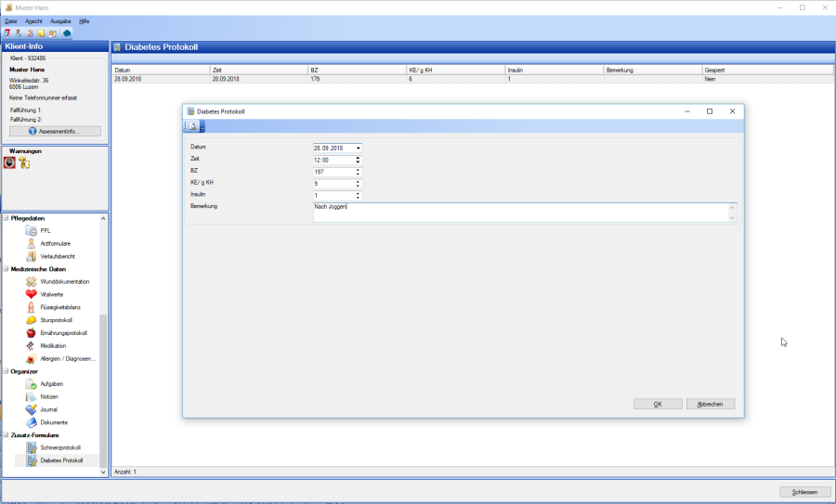Click the yellow note icon in toolbar
This screenshot has height=504, width=836.
tap(41, 33)
